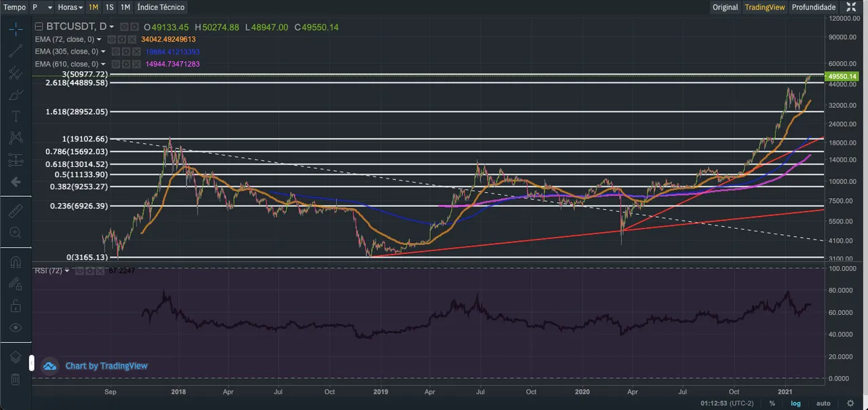Image resolution: width=868 pixels, height=410 pixels.
Task: Click the 19884.41213393 EMA 305 value
Action: 172,52
